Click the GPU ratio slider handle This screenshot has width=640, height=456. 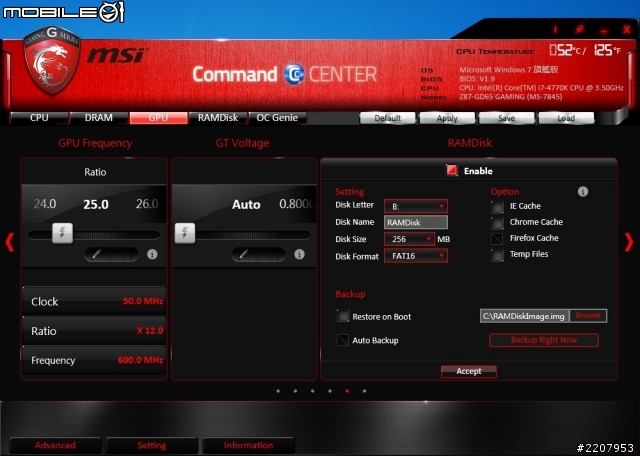[x=62, y=234]
